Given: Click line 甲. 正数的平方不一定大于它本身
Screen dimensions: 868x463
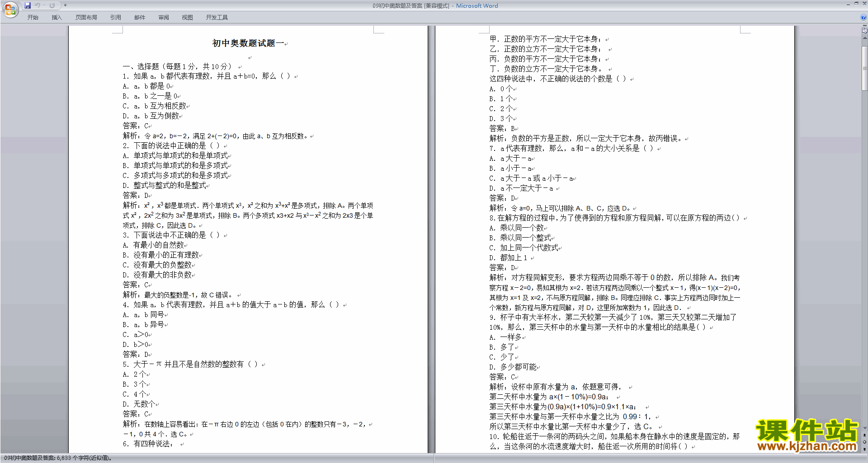Looking at the screenshot, I should point(546,39).
